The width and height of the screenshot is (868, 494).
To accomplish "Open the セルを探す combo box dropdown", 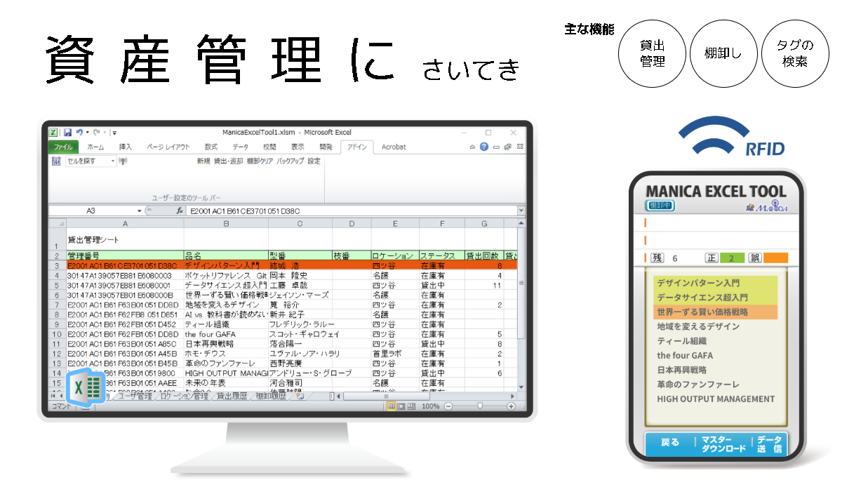I will [x=113, y=161].
